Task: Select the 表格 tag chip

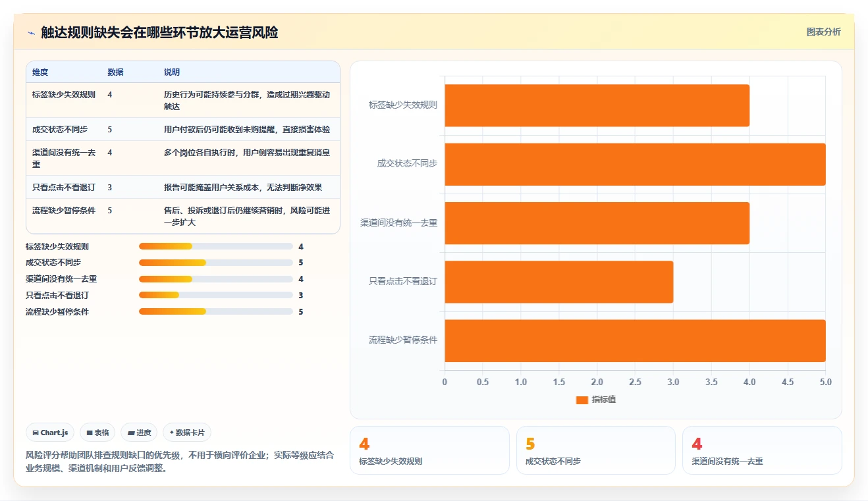Action: (97, 433)
